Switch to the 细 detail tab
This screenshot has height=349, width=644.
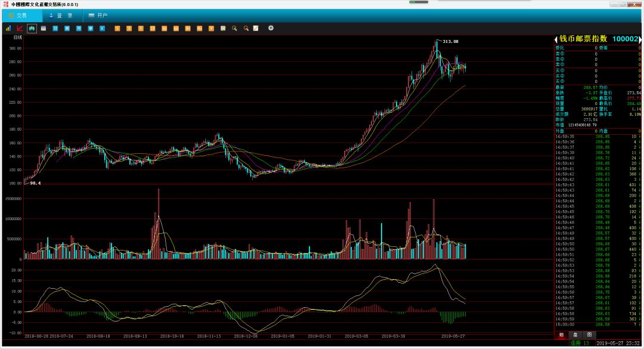tap(562, 335)
